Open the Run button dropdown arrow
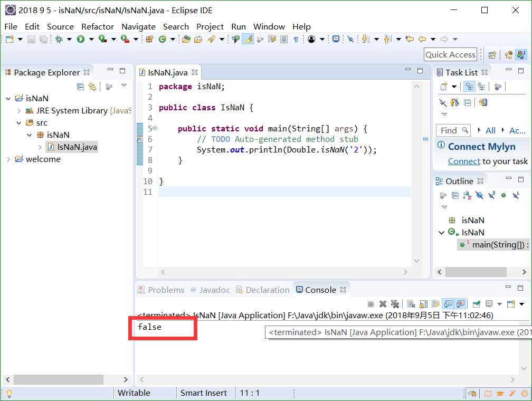 coord(91,40)
